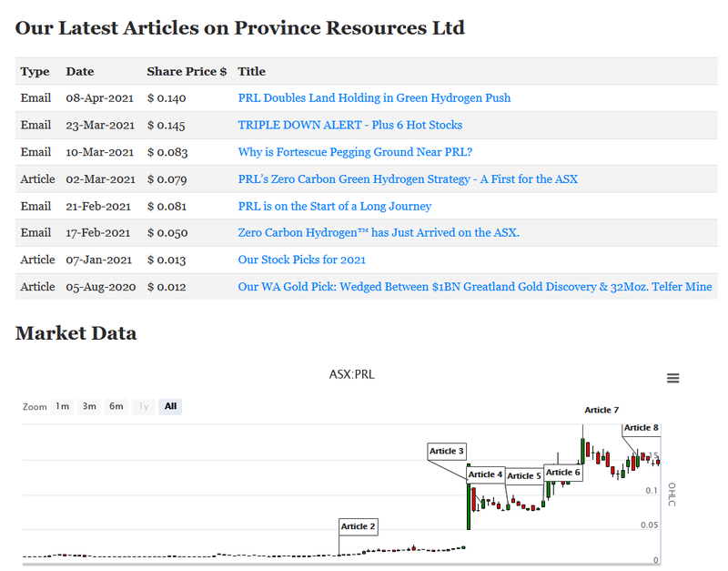The image size is (728, 571).
Task: Click the $ 0.083 share price
Action: [167, 152]
